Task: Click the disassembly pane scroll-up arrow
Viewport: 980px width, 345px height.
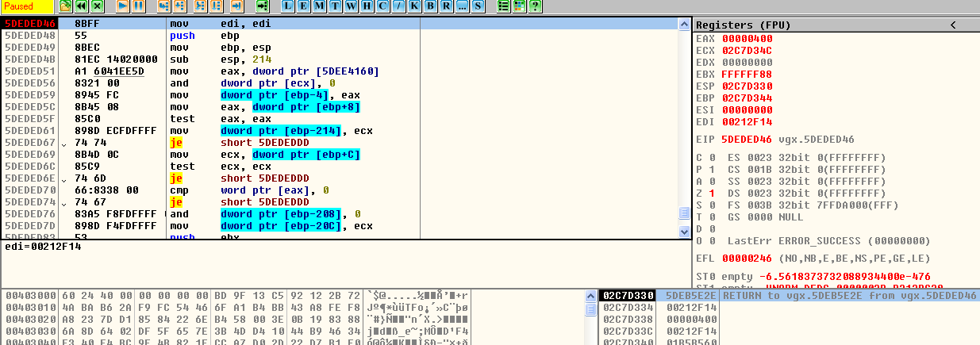Action: pos(684,25)
